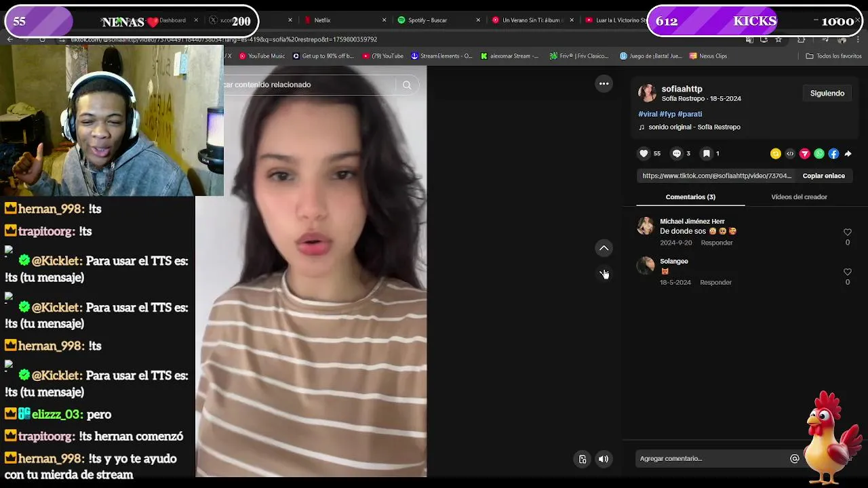Open Friv Clasico bookmark
This screenshot has height=488, width=868.
579,56
